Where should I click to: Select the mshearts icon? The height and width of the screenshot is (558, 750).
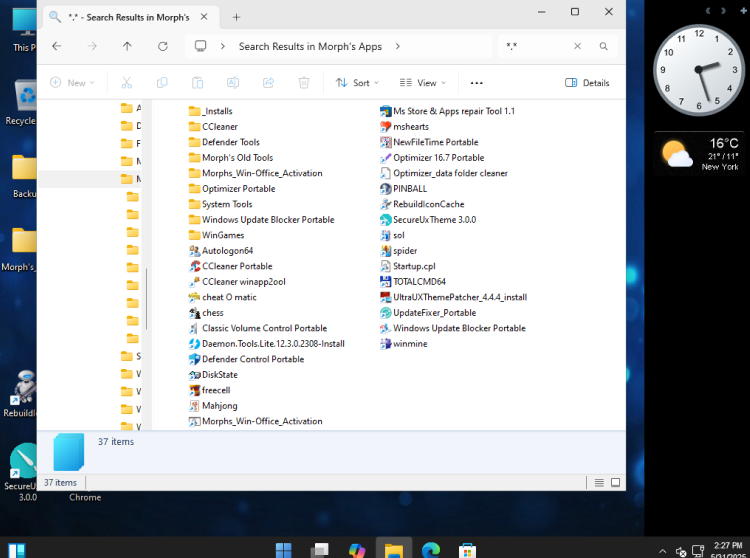click(386, 127)
